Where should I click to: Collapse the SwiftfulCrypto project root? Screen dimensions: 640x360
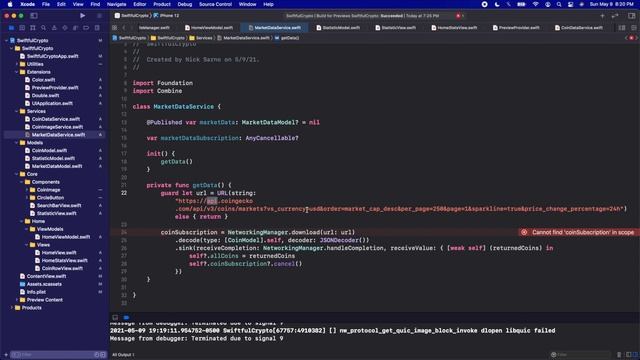point(7,40)
